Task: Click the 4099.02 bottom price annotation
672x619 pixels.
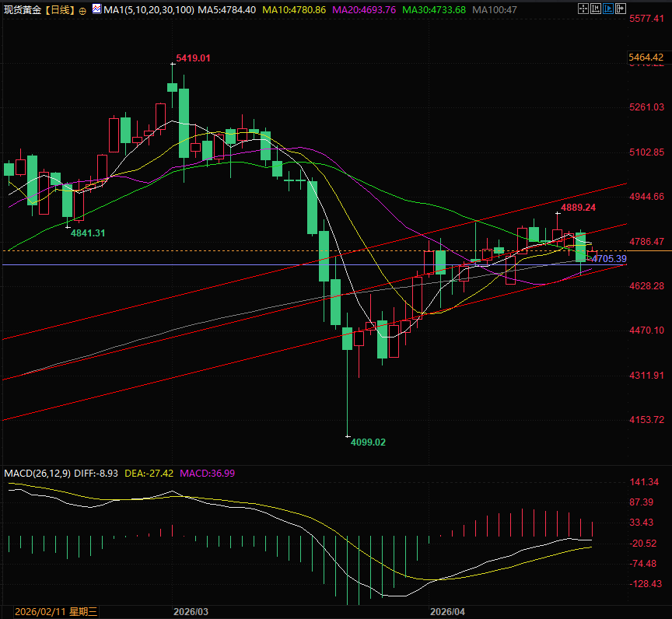Action: pyautogui.click(x=368, y=442)
